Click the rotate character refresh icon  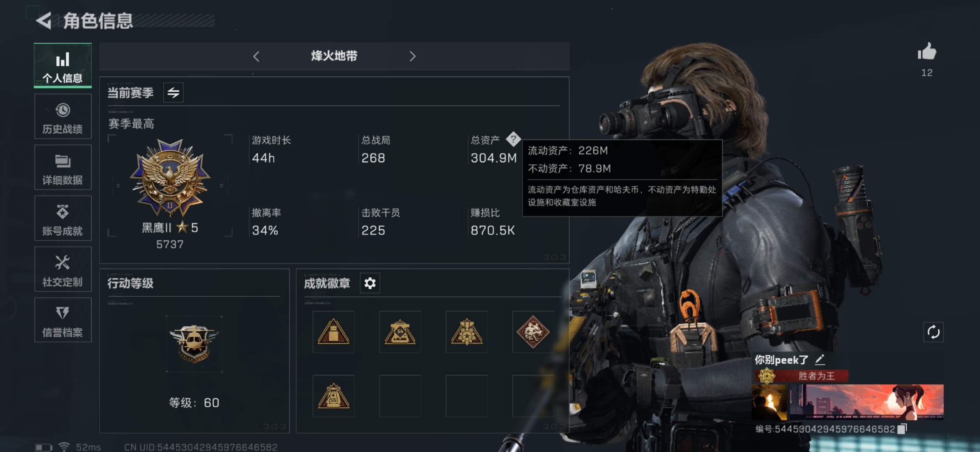point(934,332)
